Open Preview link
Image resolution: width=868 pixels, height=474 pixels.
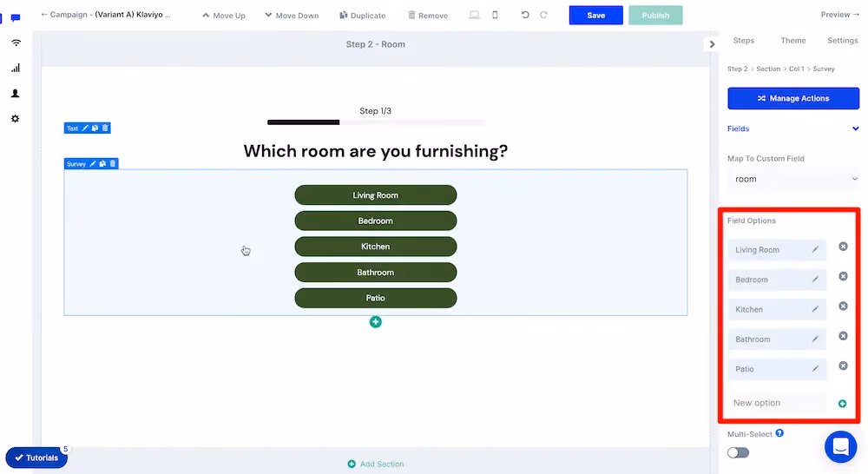click(x=839, y=15)
